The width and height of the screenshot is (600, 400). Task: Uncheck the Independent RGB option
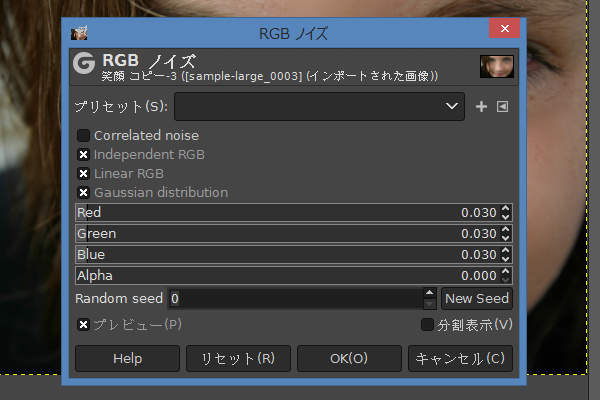(83, 154)
